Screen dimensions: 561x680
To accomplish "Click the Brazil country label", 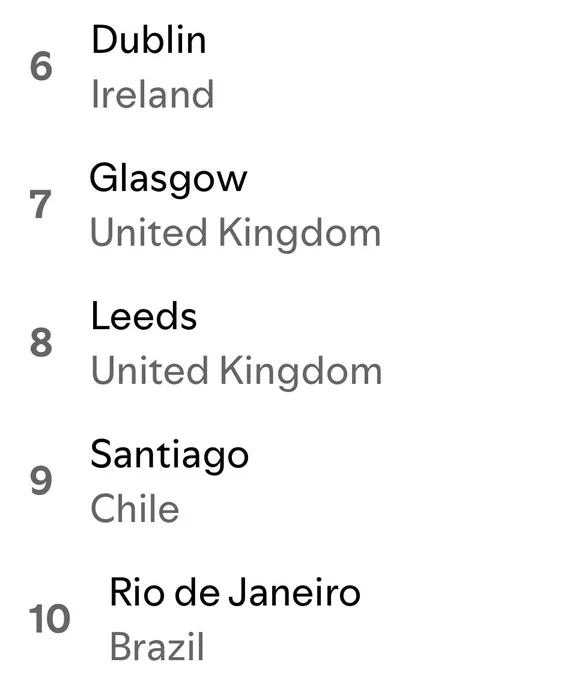I will click(x=157, y=646).
